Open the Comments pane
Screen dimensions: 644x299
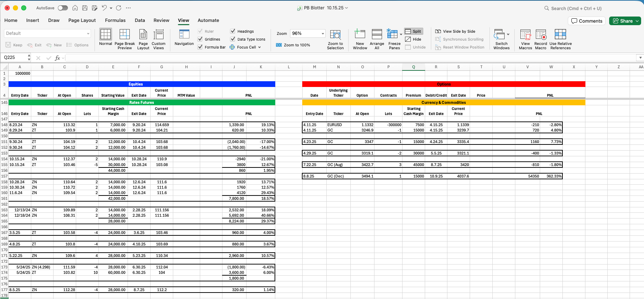click(587, 21)
